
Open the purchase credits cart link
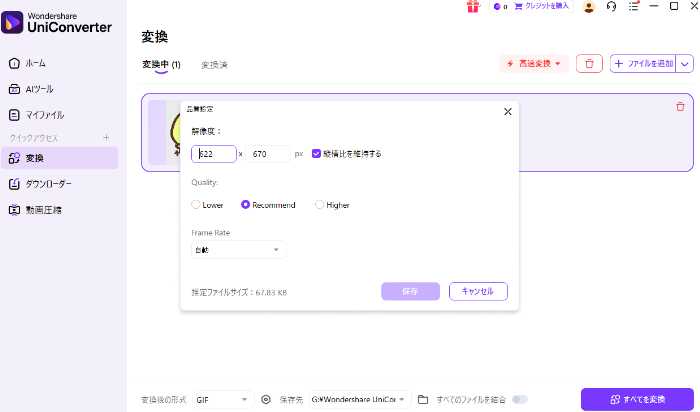pos(542,6)
